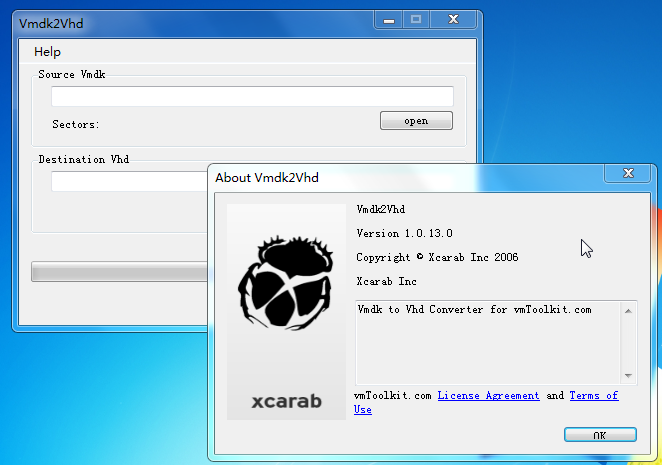Click the Destination Vhd path field
Image resolution: width=662 pixels, height=465 pixels.
coord(130,181)
